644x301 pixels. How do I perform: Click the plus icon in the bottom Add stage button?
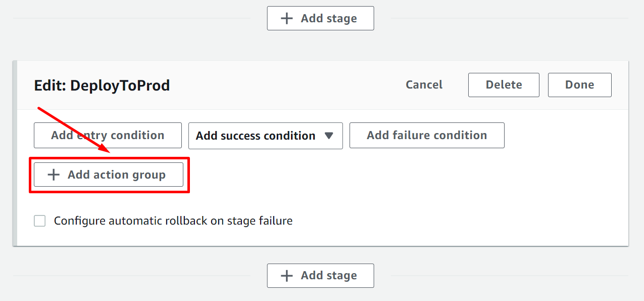click(x=286, y=276)
